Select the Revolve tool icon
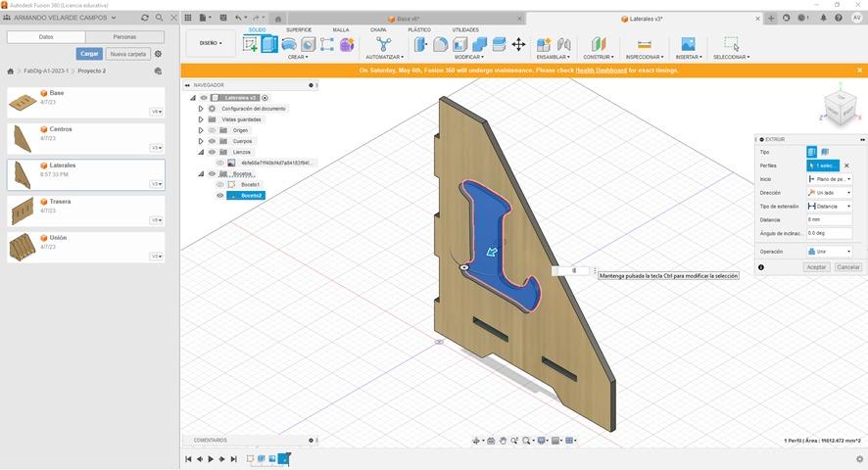Image resolution: width=868 pixels, height=470 pixels. tap(289, 44)
